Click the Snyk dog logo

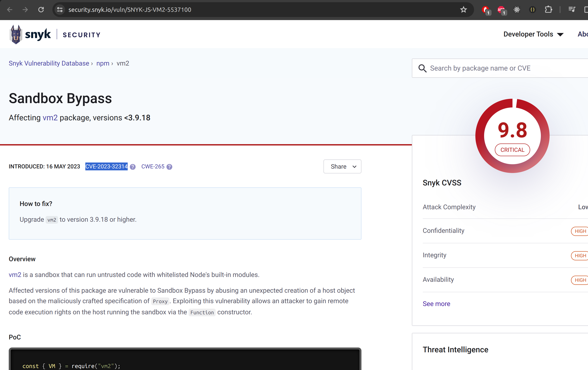[x=16, y=35]
